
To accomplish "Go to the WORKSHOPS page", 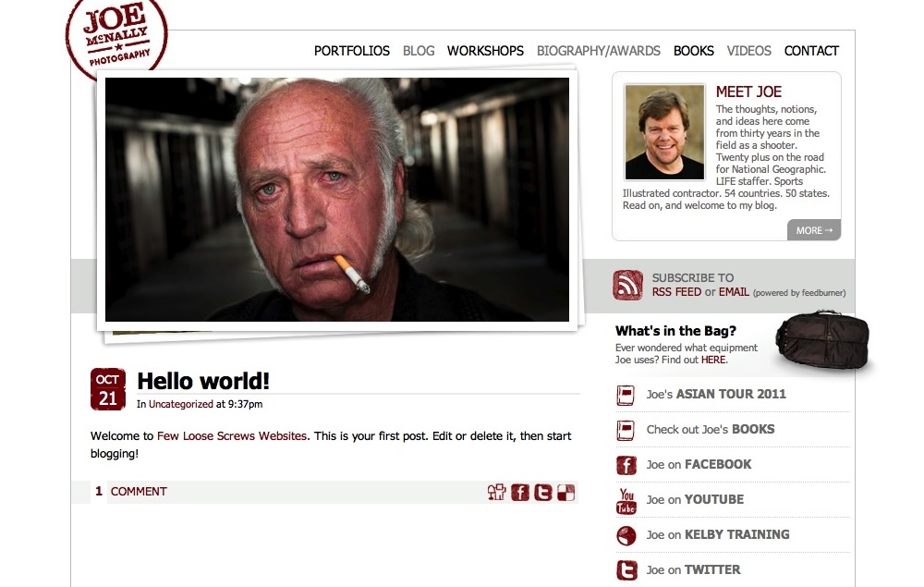I will coord(485,51).
